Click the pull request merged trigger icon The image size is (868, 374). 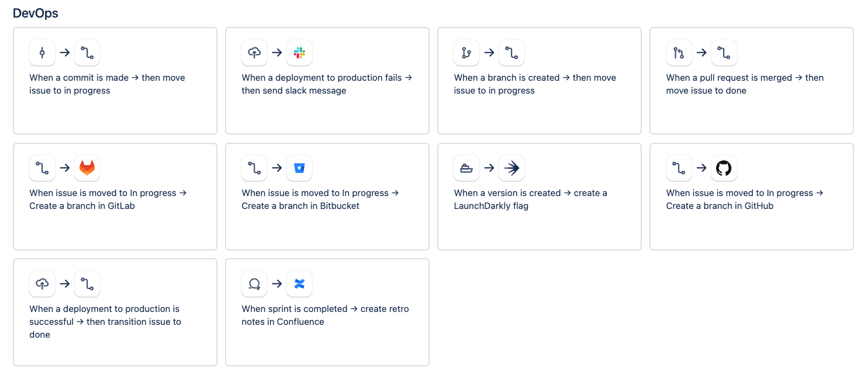pyautogui.click(x=679, y=53)
